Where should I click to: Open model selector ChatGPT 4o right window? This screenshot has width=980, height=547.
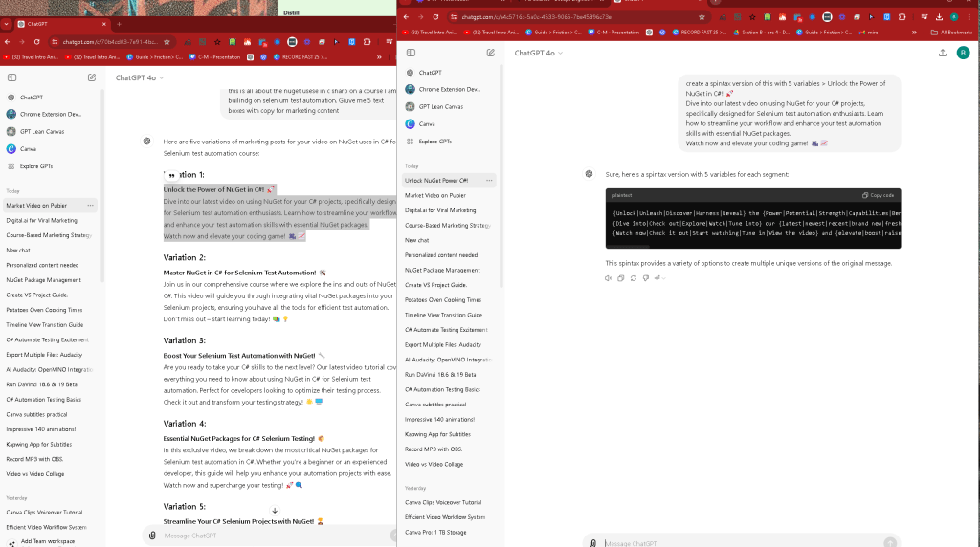tap(538, 54)
